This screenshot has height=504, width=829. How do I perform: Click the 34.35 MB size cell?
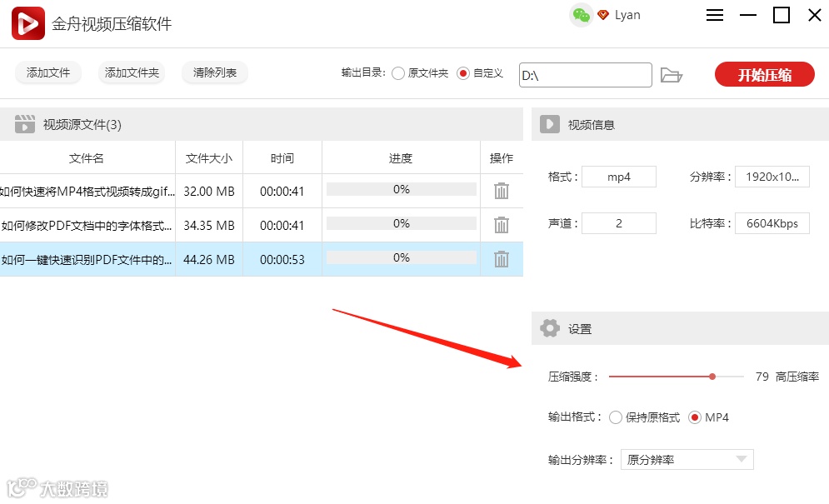click(209, 225)
